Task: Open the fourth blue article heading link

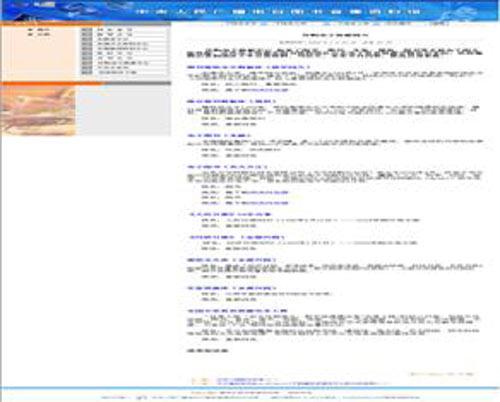Action: click(227, 167)
